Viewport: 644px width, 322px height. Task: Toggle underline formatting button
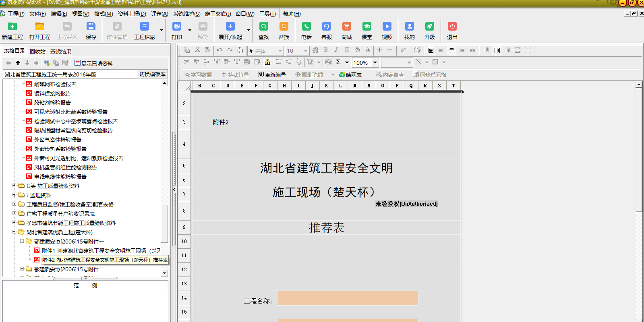tap(346, 50)
